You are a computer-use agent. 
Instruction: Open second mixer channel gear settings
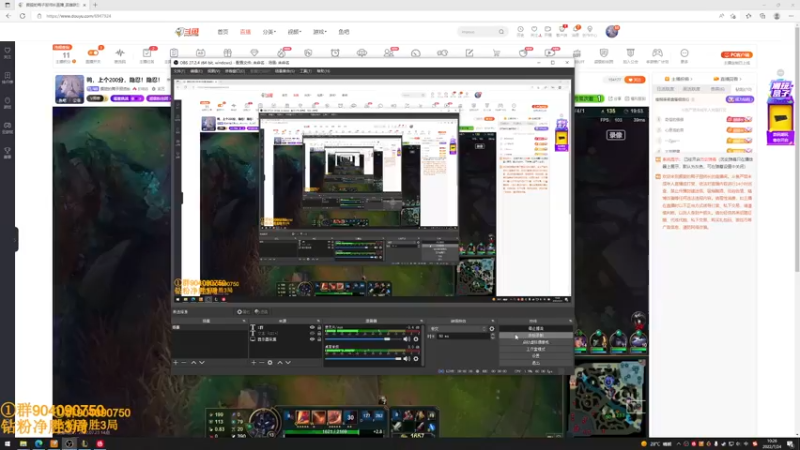(x=416, y=359)
